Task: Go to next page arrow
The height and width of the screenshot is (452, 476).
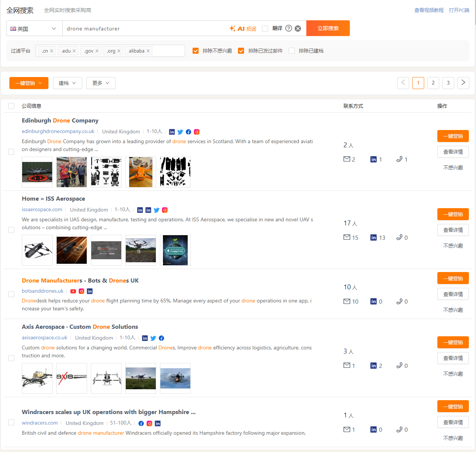Action: coord(463,83)
